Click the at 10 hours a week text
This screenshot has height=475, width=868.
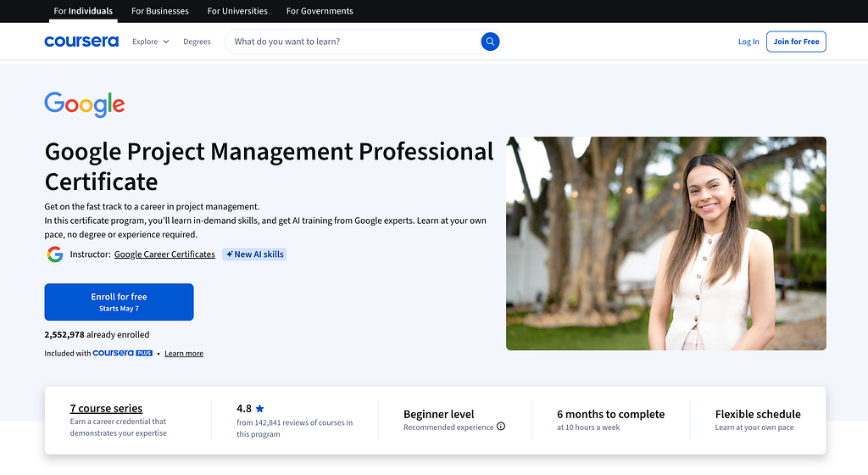click(588, 427)
